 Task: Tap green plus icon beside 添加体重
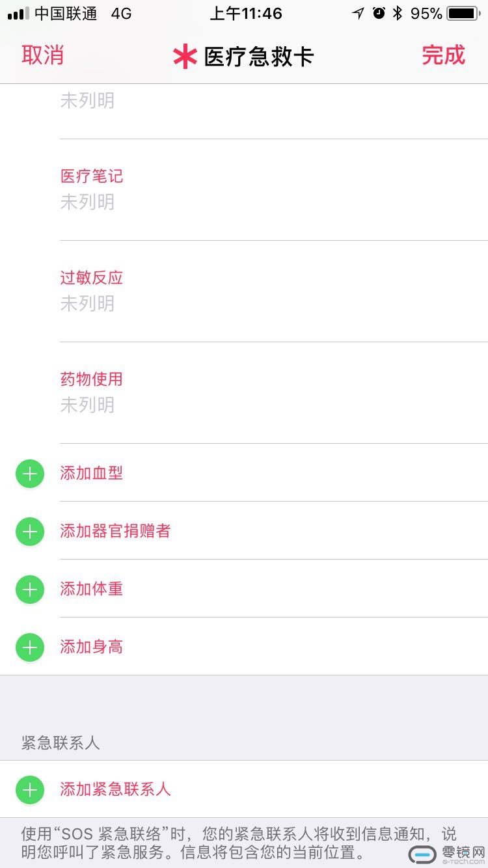pyautogui.click(x=29, y=590)
